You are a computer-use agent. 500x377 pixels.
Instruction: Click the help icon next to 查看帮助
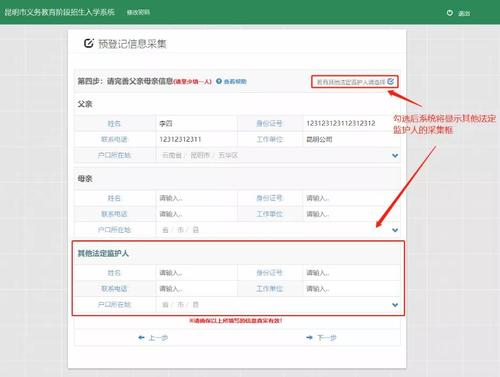point(219,81)
